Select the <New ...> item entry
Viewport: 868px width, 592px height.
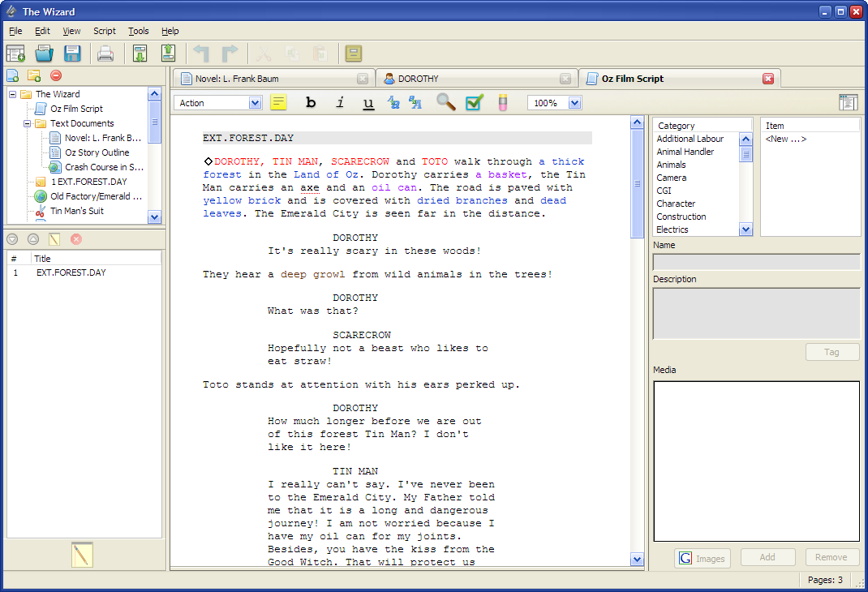click(786, 139)
